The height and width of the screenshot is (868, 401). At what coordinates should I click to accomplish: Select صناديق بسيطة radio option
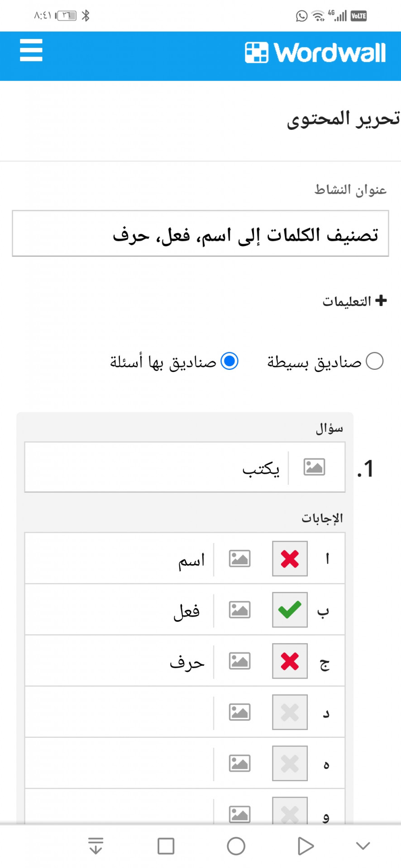(x=374, y=361)
